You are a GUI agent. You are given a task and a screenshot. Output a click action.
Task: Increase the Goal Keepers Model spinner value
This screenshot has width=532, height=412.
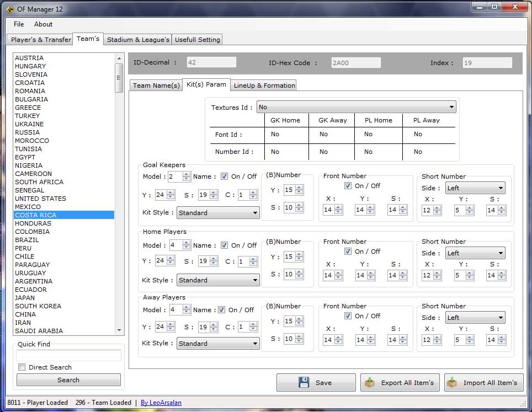pos(187,174)
